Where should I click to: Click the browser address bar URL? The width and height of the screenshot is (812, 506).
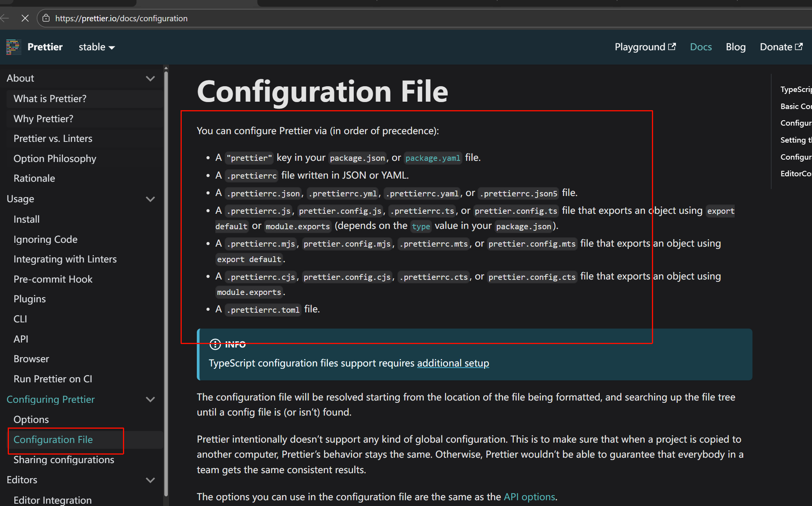click(121, 18)
